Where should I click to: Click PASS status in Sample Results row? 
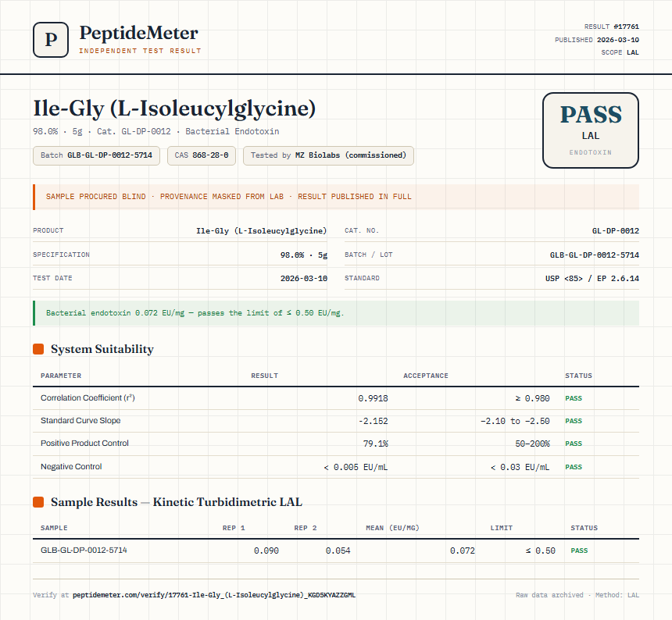pos(579,551)
